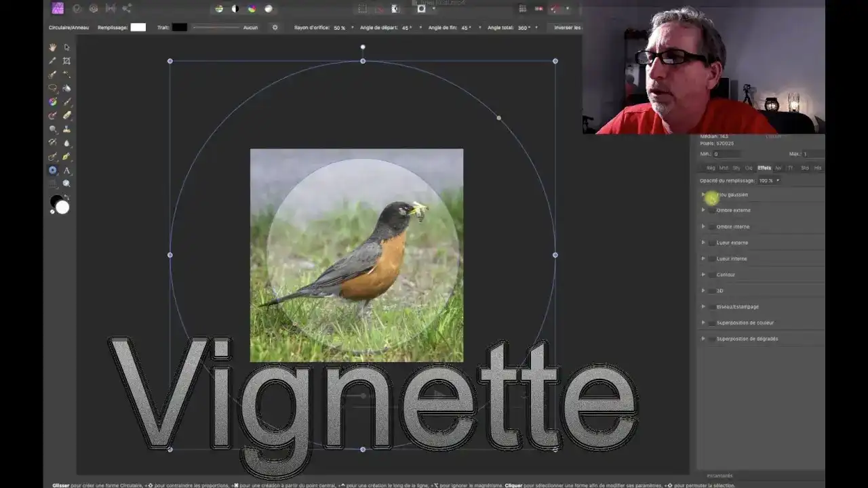This screenshot has width=868, height=488.
Task: Select the Move tool
Action: click(66, 47)
